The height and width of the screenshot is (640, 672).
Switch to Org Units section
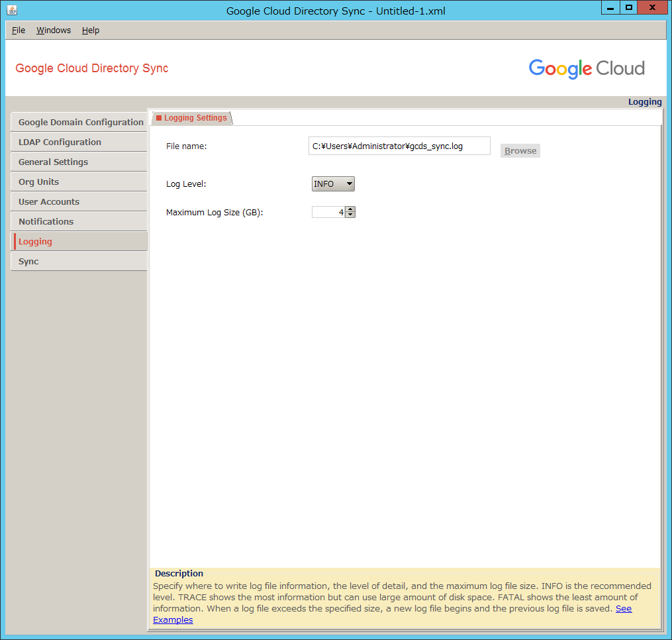(x=79, y=182)
